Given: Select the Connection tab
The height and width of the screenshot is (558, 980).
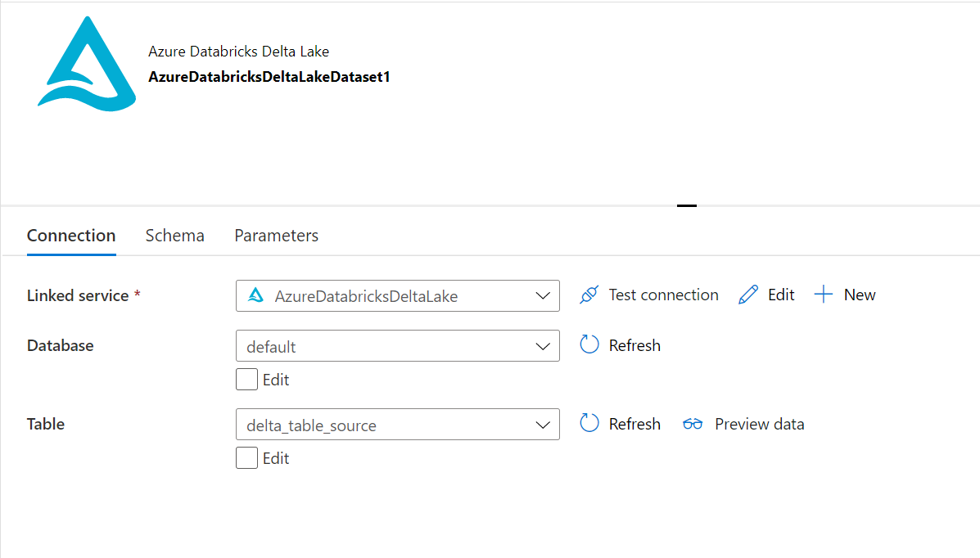Looking at the screenshot, I should click(x=71, y=236).
